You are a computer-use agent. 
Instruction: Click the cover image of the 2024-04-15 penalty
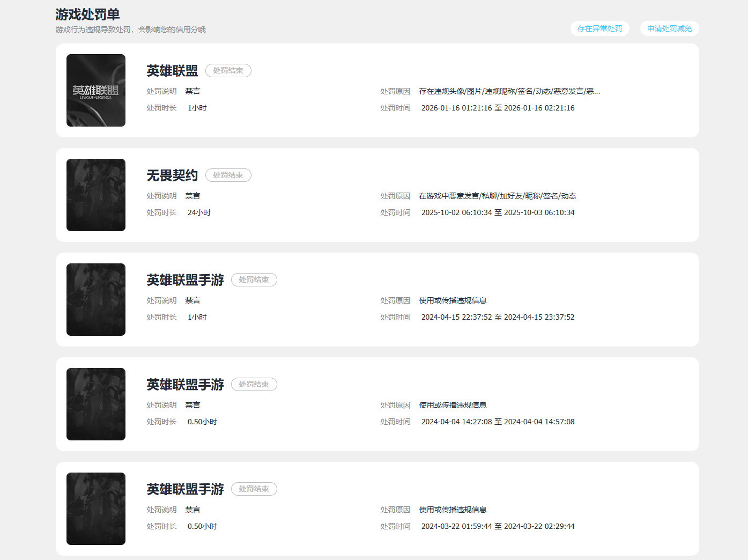point(96,299)
